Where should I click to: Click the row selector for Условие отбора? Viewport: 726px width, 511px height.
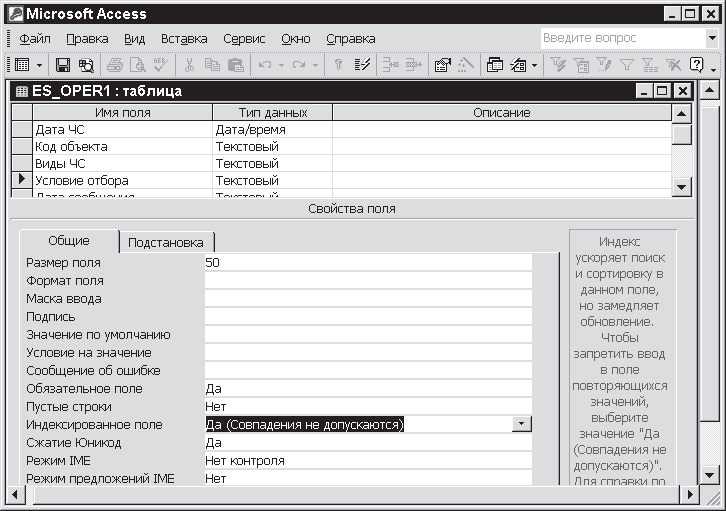[x=21, y=181]
